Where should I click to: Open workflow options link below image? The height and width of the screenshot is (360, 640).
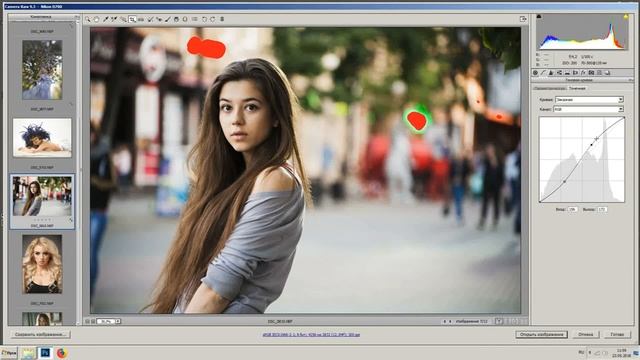tap(311, 335)
